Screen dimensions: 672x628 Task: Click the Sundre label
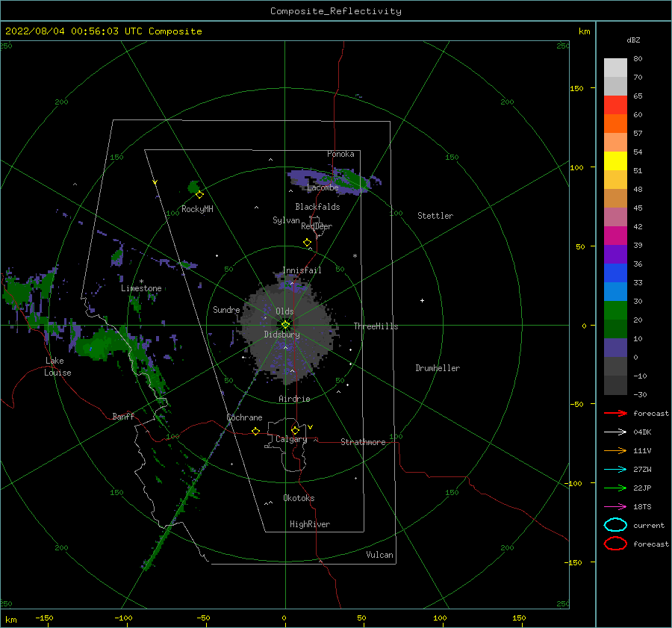point(226,309)
